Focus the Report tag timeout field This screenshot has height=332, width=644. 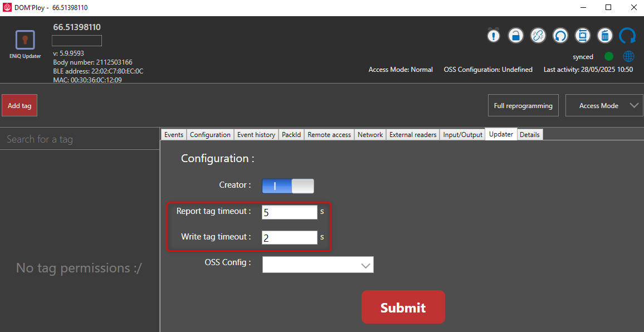click(x=290, y=212)
